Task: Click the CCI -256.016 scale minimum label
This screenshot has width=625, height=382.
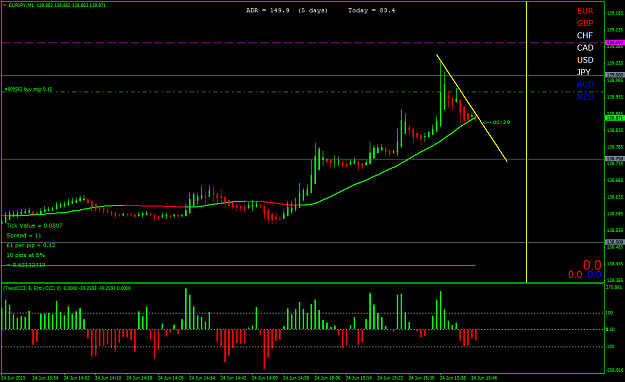Action: [x=614, y=370]
